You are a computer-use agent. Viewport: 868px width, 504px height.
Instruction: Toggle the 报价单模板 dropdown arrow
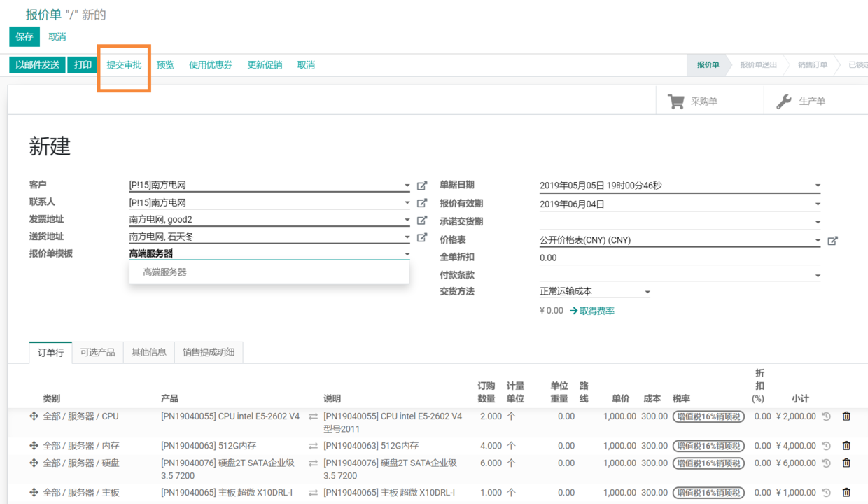pos(407,254)
